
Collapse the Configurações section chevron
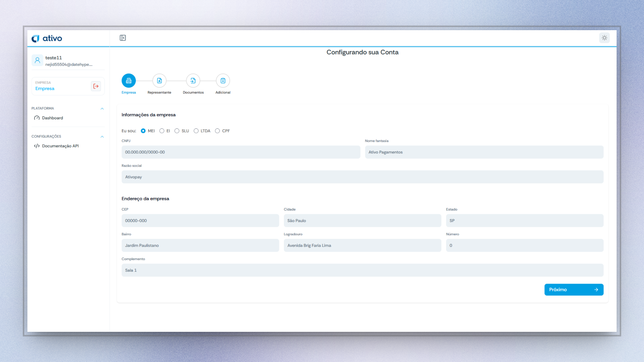102,137
